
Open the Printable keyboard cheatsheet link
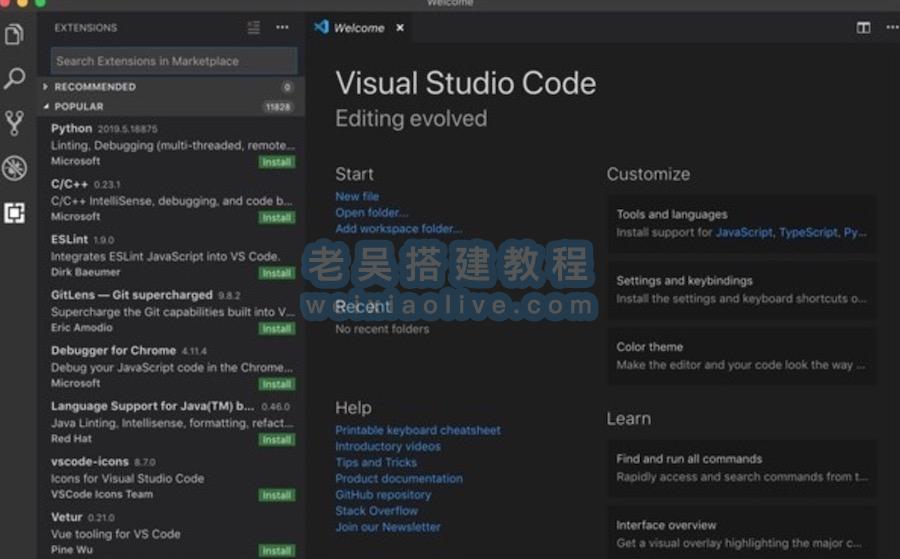click(x=417, y=430)
